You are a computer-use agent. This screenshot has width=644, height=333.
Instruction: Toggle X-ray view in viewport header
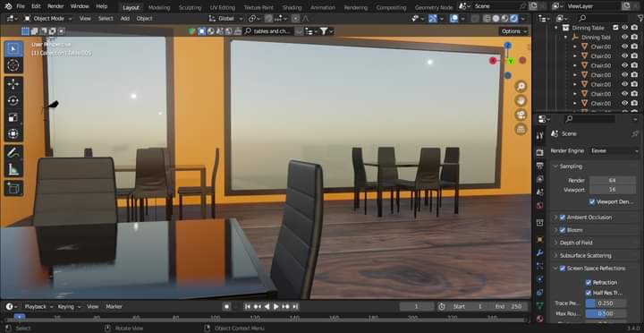coord(475,19)
